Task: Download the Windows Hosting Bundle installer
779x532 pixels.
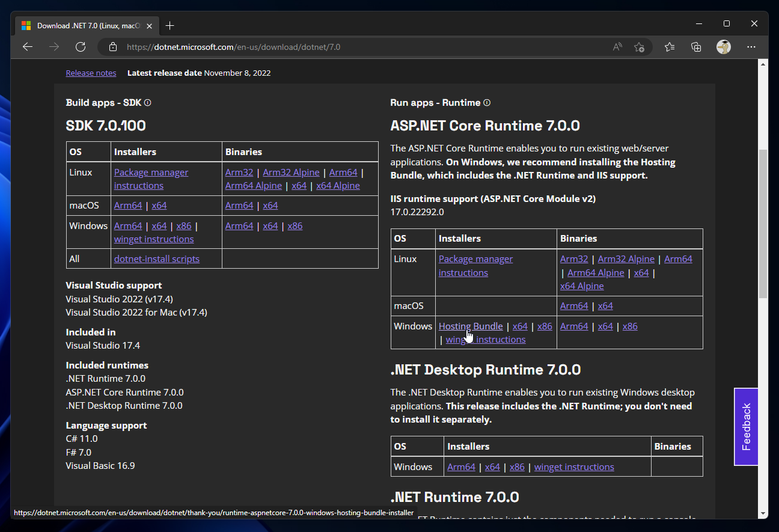Action: coord(471,326)
